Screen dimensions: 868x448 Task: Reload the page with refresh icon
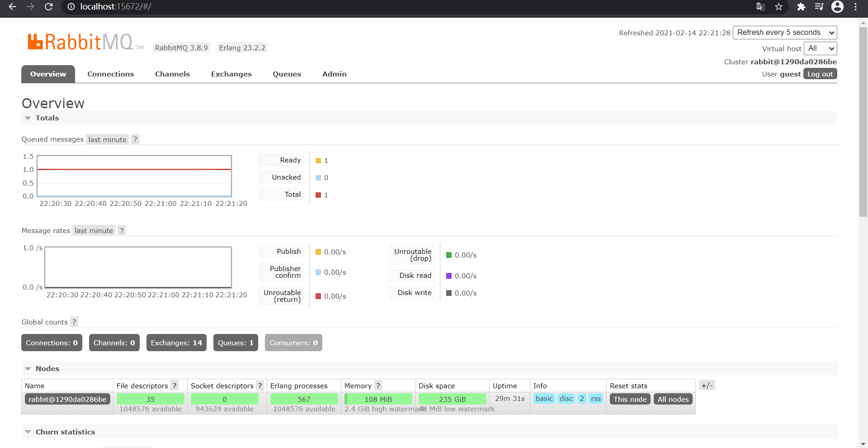click(x=48, y=7)
